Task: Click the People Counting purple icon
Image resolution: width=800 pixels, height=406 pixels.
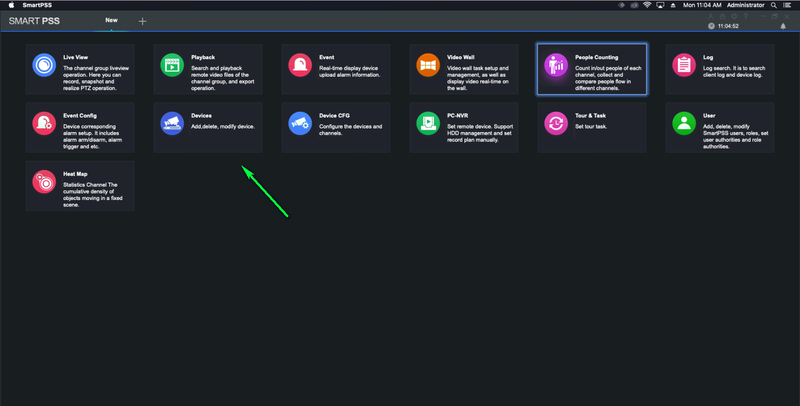Action: point(556,65)
